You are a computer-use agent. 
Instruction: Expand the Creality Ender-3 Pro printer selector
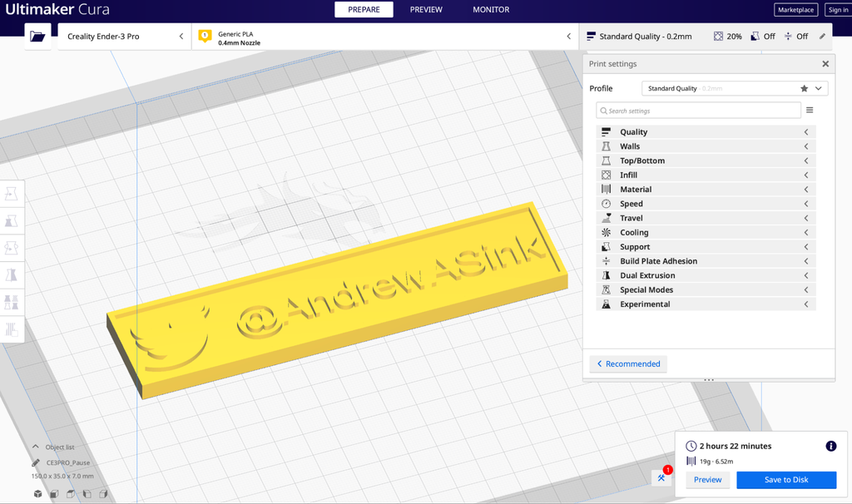[125, 37]
